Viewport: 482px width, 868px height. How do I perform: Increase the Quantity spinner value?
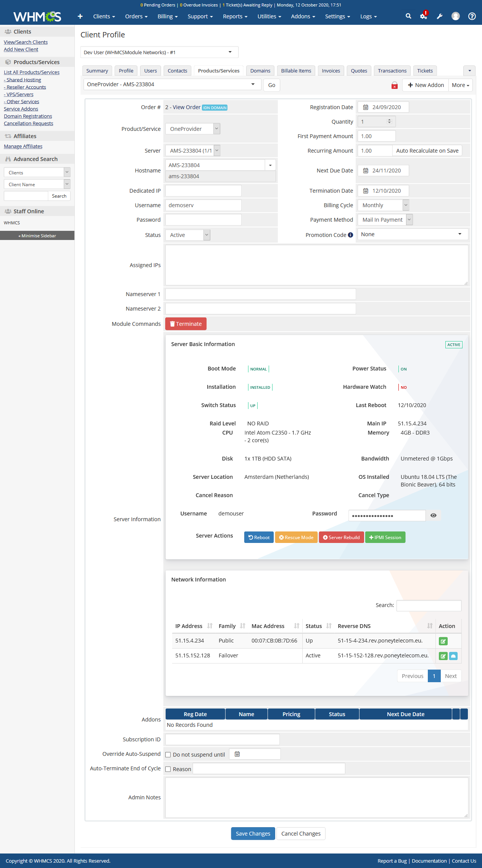[x=389, y=120]
